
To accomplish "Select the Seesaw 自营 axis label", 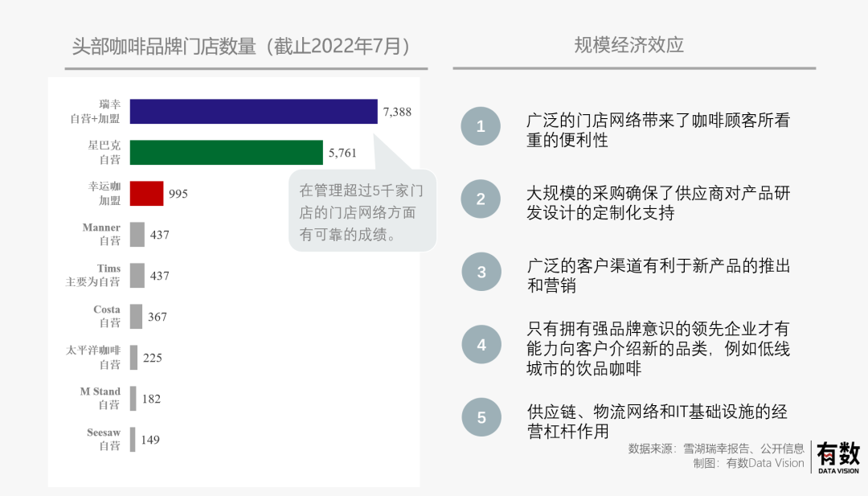I will point(104,439).
